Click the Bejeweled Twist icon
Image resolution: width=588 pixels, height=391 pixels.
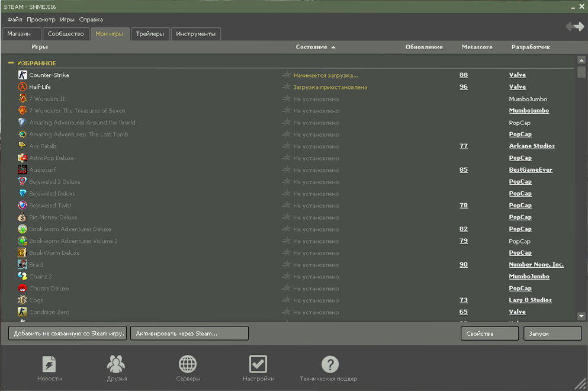[23, 205]
